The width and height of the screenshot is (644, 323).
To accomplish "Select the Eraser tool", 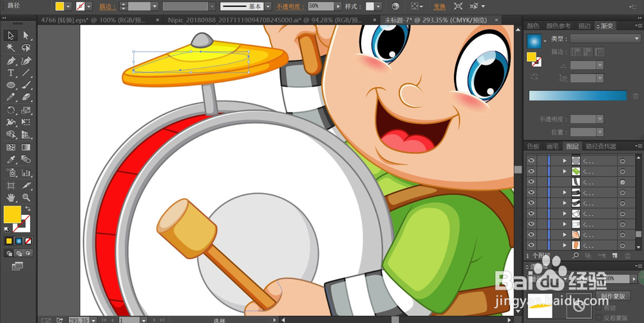I will (26, 97).
